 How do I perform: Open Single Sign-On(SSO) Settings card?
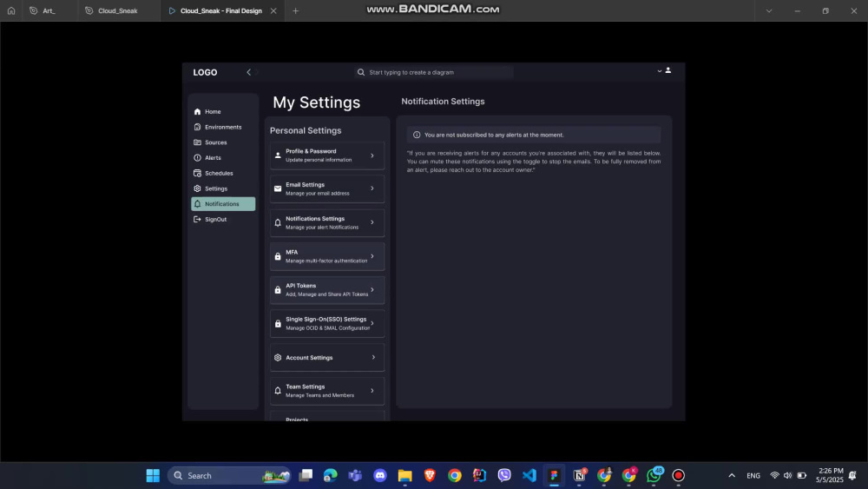(x=327, y=323)
